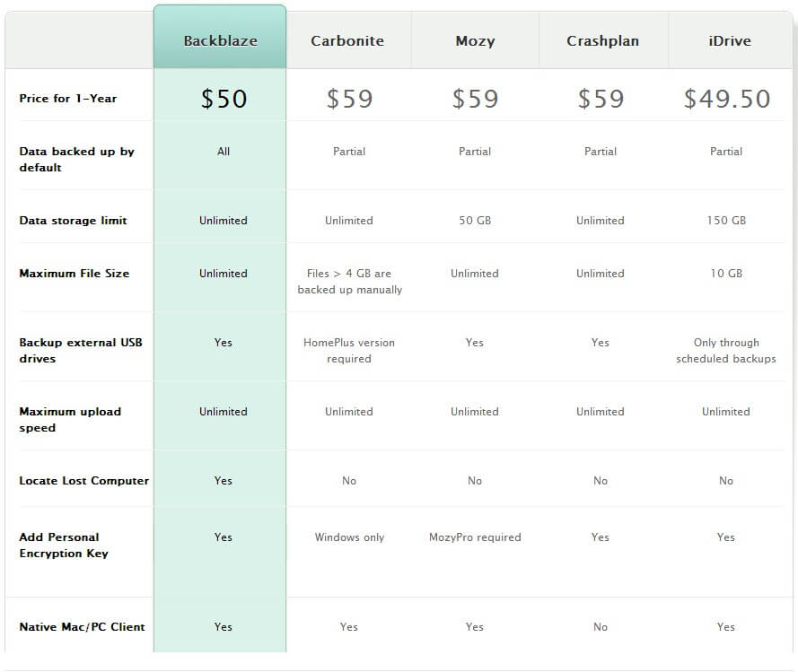This screenshot has width=798, height=672.
Task: Click Add Personal Encryption Key label
Action: [64, 545]
